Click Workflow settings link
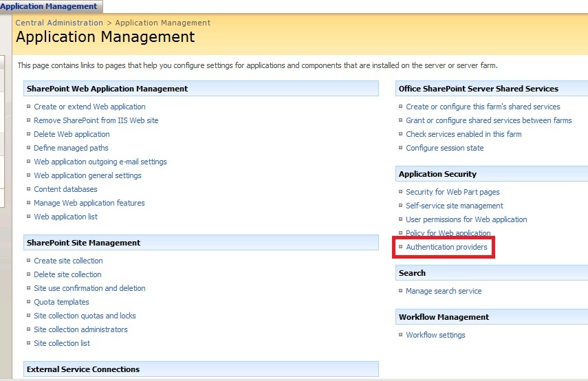The image size is (588, 381). click(435, 335)
